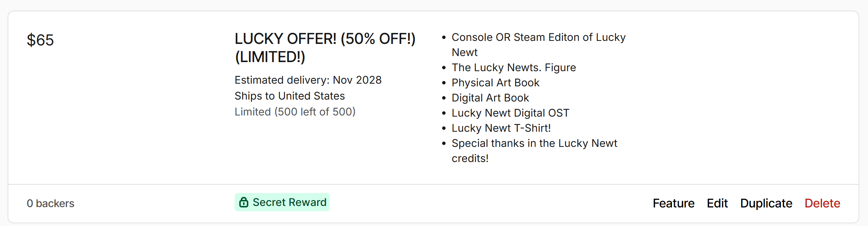Viewport: 868px width, 226px height.
Task: Edit the LUCKY OFFER reward
Action: (717, 203)
